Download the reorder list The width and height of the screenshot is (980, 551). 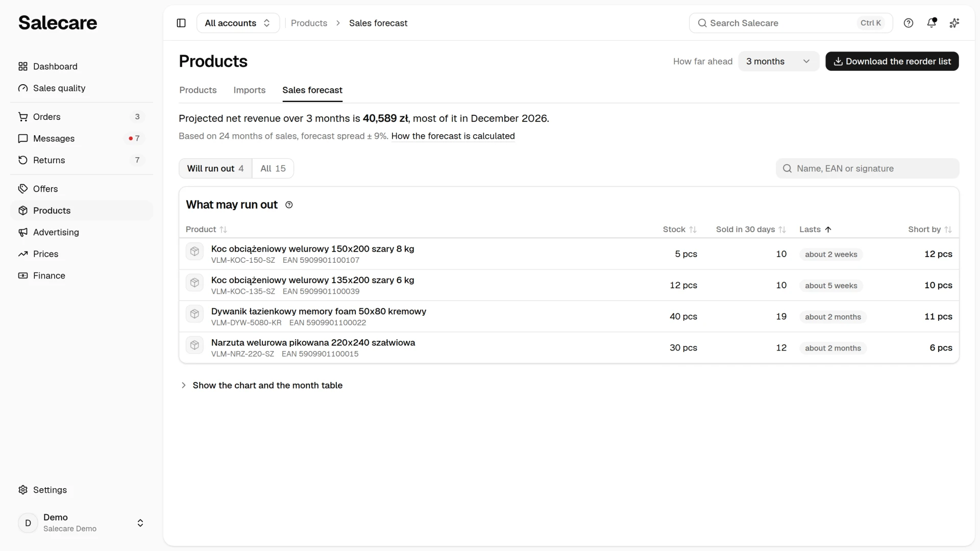pos(892,61)
